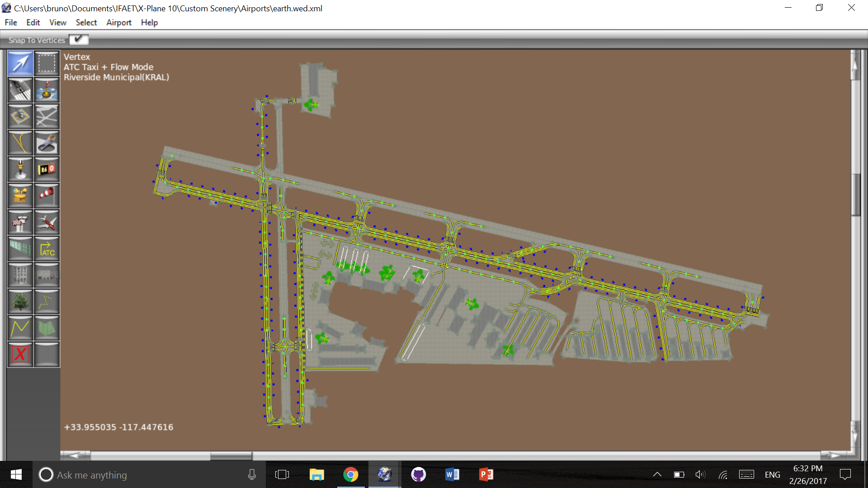Select the ATC taxi route tool

click(47, 249)
